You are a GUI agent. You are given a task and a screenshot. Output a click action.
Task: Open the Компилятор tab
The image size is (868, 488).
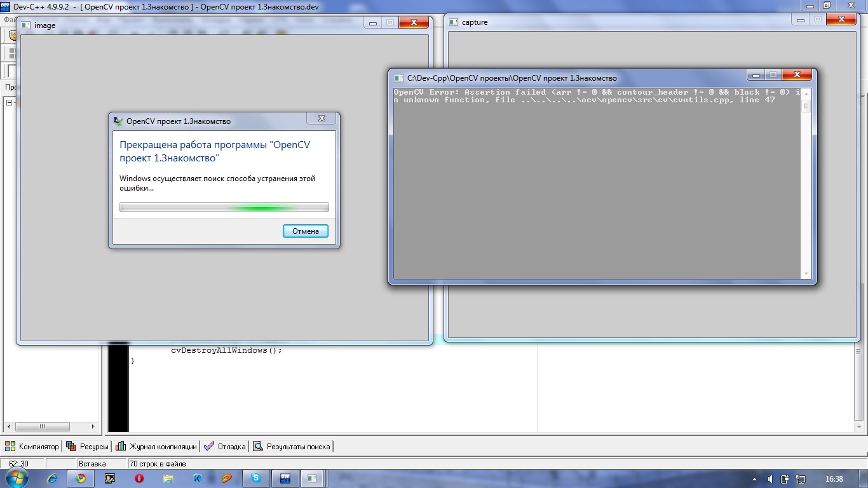click(x=32, y=447)
